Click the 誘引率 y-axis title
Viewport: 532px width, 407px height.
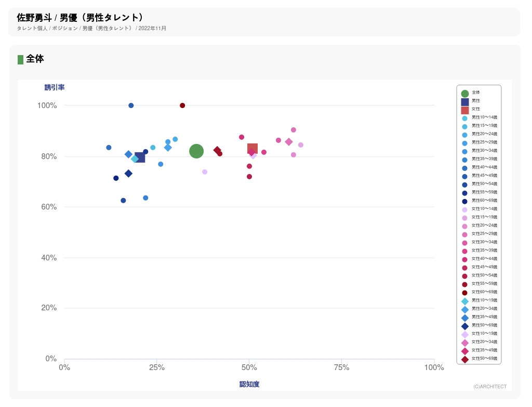pyautogui.click(x=55, y=87)
